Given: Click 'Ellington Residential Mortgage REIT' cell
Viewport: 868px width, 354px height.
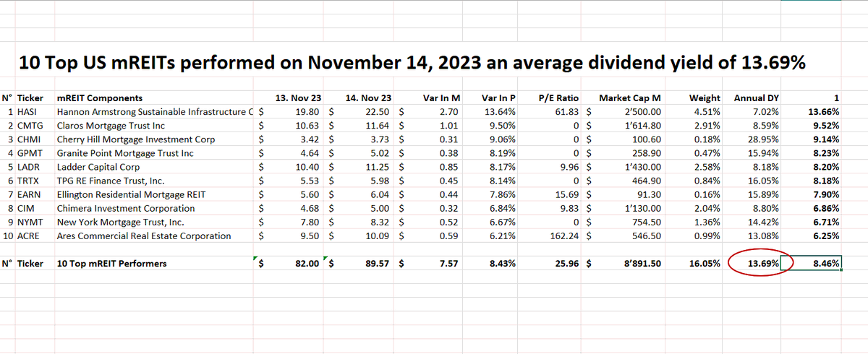Looking at the screenshot, I should click(131, 194).
